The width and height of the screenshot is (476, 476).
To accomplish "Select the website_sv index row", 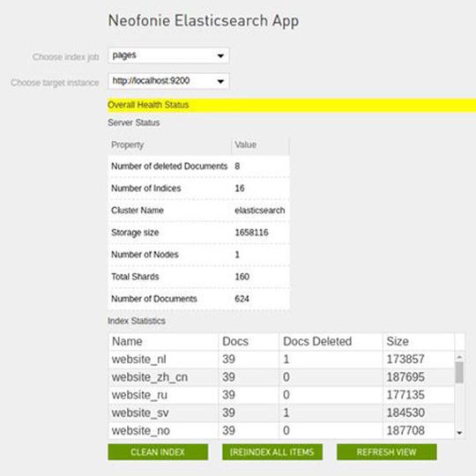I will point(281,413).
